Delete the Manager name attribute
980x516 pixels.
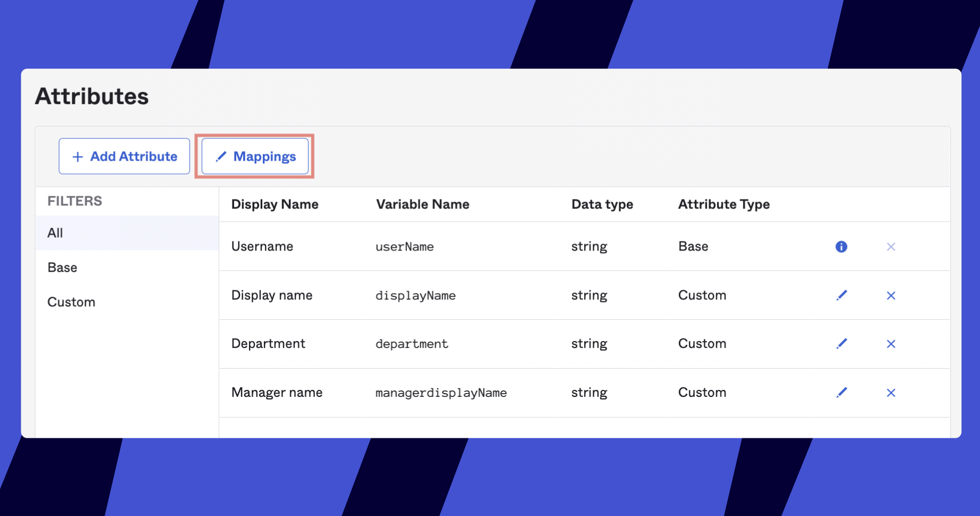[x=891, y=393]
